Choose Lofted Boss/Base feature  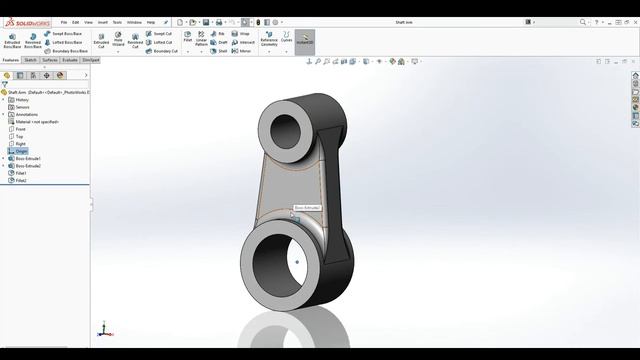[63, 42]
